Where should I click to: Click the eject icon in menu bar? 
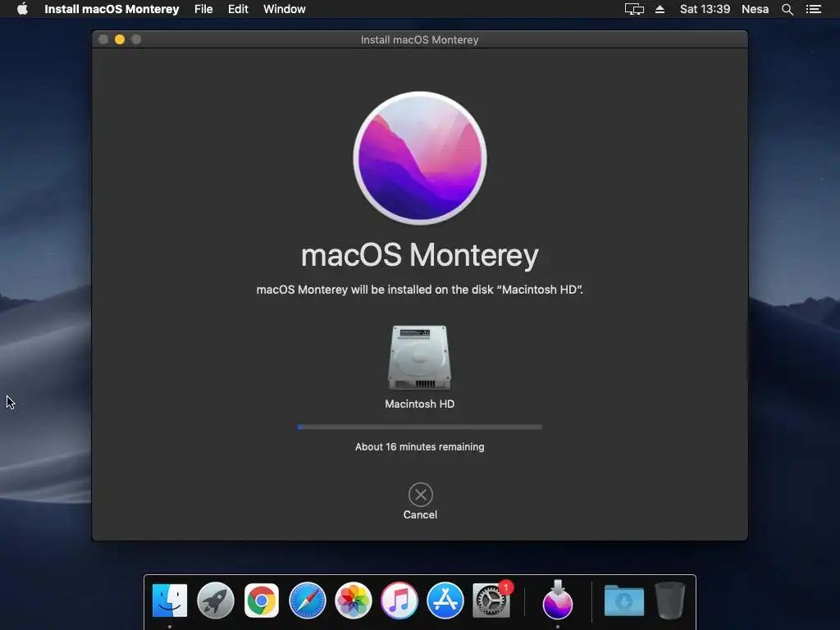click(x=660, y=9)
